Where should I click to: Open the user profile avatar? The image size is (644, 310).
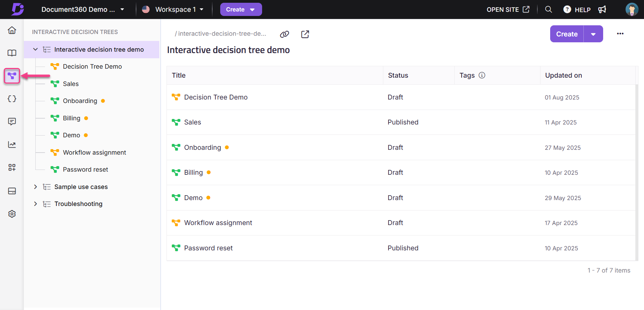pyautogui.click(x=632, y=9)
